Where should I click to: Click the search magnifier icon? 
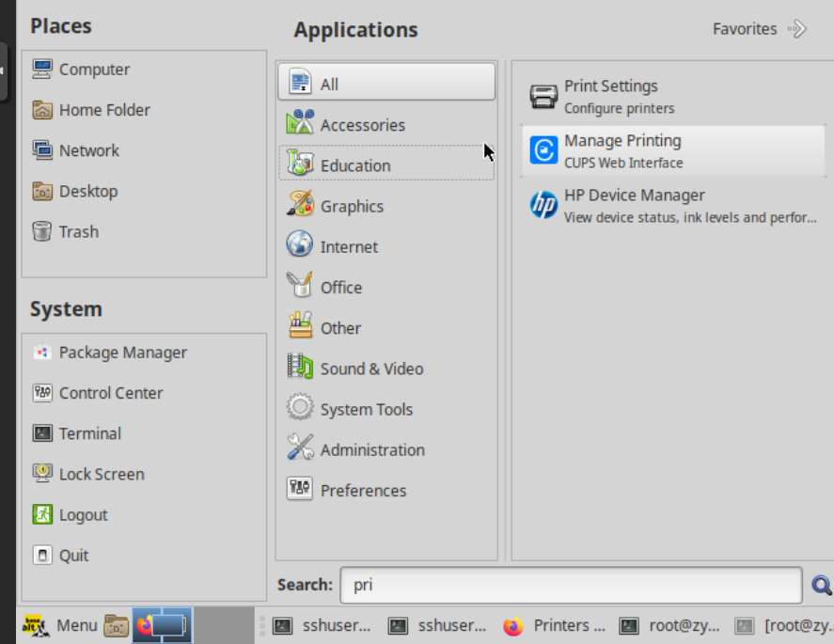tap(821, 586)
